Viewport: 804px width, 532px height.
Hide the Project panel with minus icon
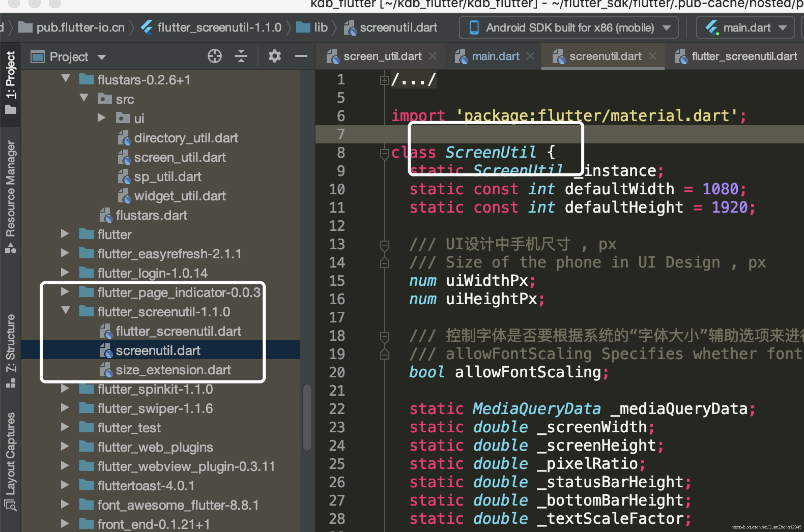pyautogui.click(x=301, y=56)
